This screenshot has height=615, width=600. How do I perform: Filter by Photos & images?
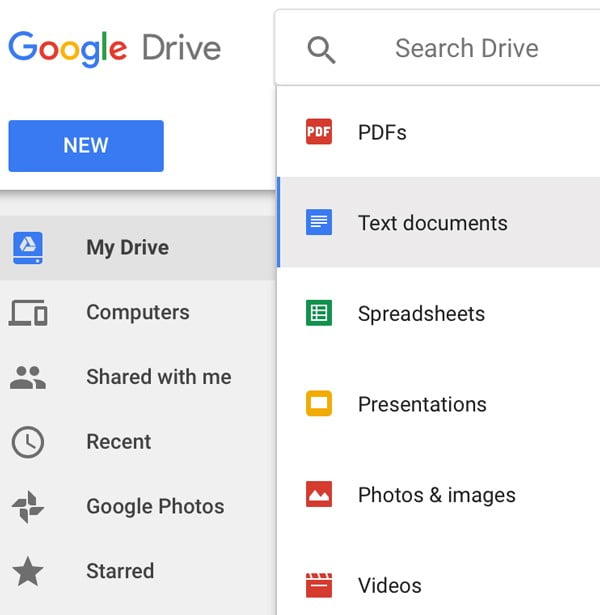tap(438, 494)
